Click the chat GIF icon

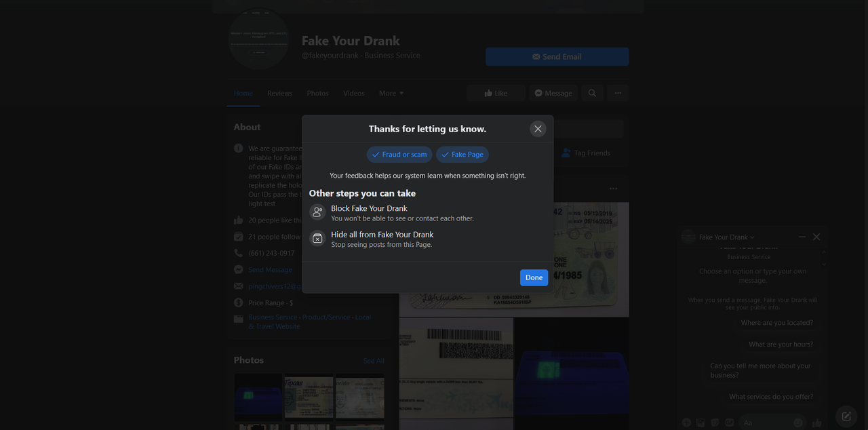point(730,423)
